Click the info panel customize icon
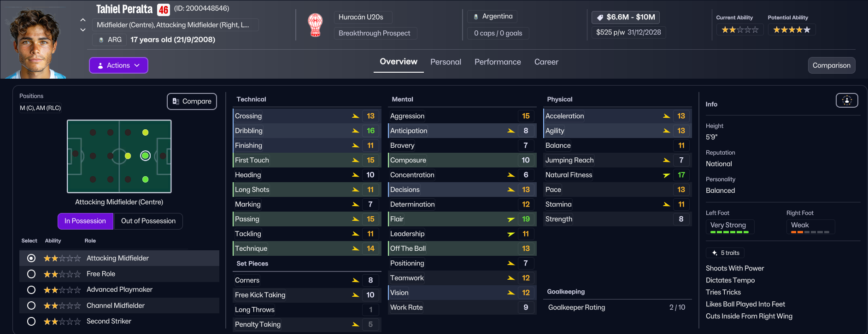 [846, 100]
